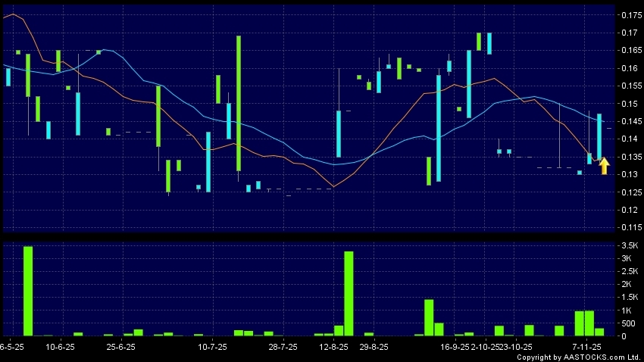Click the yellow up arrow signal marker
644x362 pixels.
pos(604,166)
